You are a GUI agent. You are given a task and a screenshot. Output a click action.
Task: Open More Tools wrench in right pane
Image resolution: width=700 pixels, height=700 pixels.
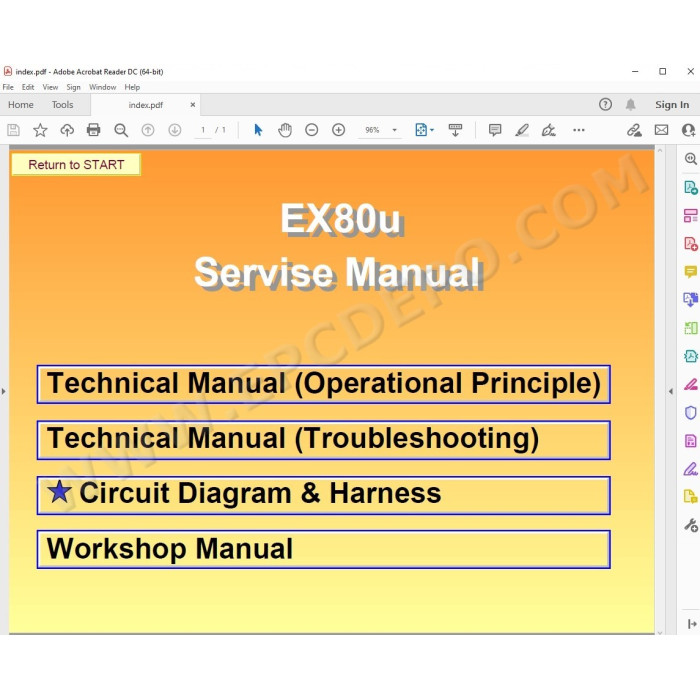coord(691,525)
